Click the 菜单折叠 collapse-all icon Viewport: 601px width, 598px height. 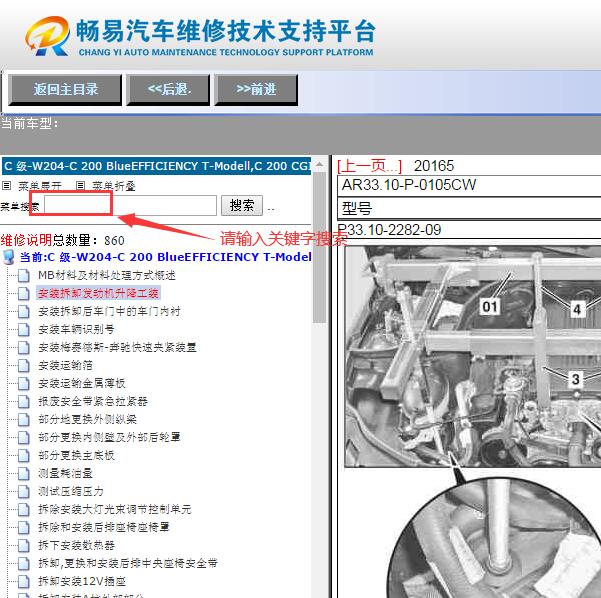tap(80, 186)
